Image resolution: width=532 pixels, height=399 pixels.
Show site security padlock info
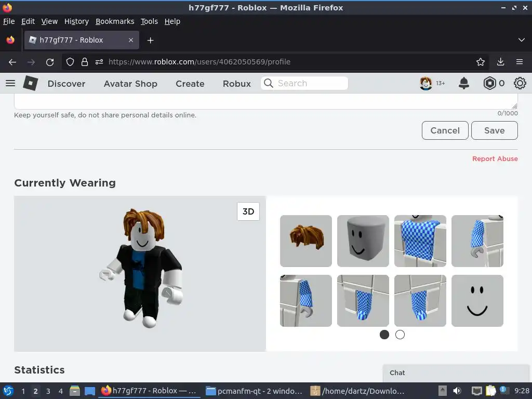click(x=85, y=62)
